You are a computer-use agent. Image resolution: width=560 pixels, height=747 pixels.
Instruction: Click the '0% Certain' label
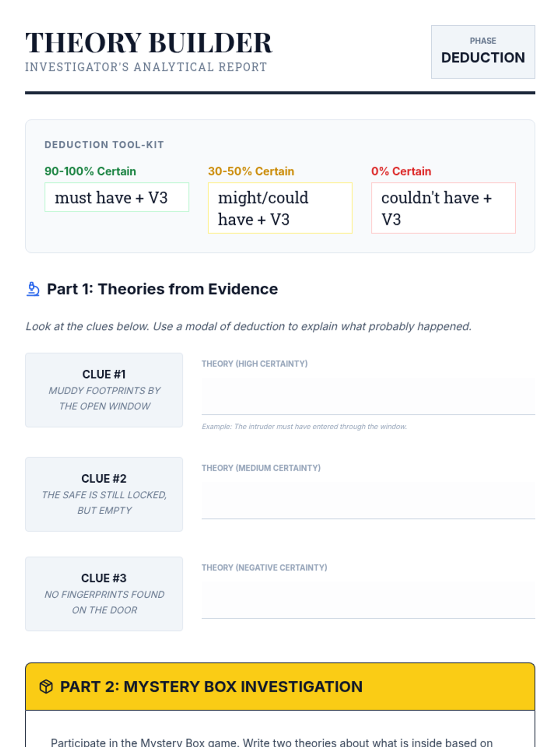(401, 171)
